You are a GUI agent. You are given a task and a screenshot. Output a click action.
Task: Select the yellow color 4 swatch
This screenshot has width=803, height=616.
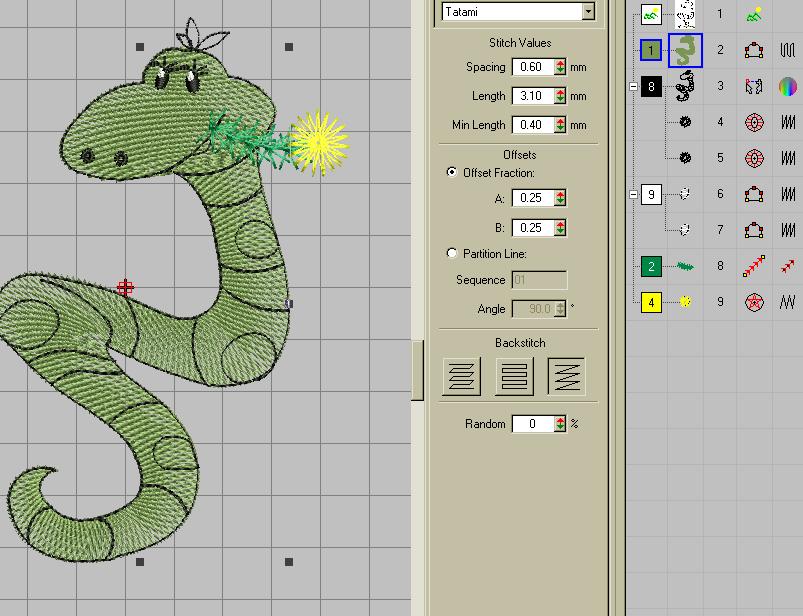(651, 302)
